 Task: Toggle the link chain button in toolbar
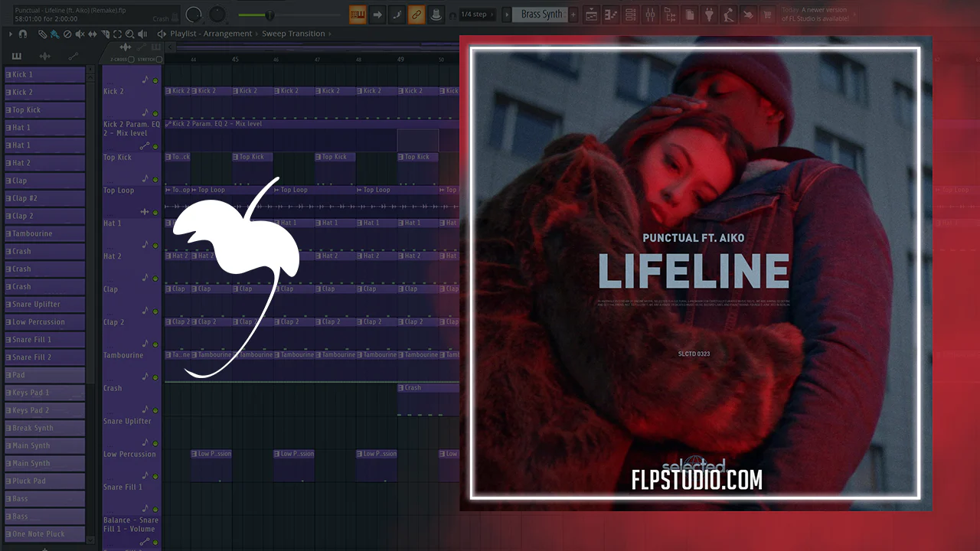point(416,14)
